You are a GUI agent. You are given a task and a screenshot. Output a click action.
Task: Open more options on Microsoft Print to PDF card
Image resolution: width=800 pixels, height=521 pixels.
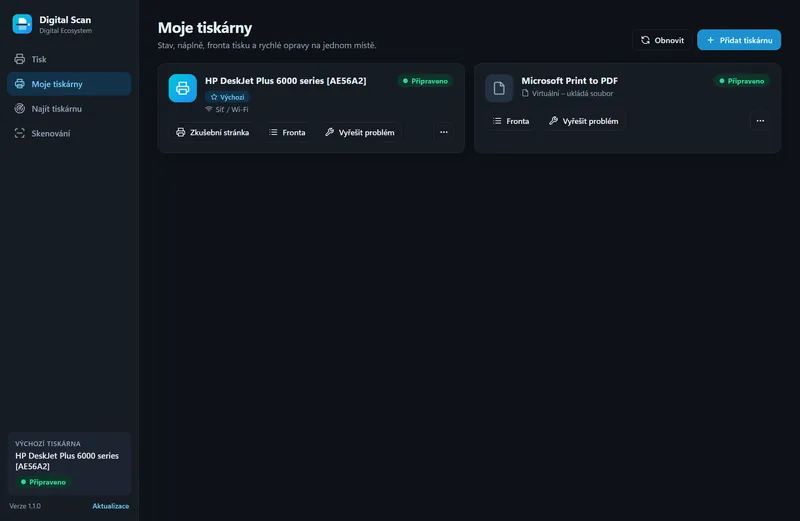[760, 121]
